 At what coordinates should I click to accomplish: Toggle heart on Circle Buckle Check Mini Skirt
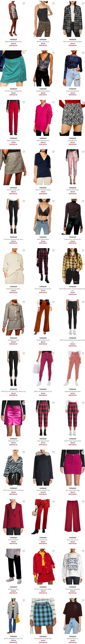(53, 601)
